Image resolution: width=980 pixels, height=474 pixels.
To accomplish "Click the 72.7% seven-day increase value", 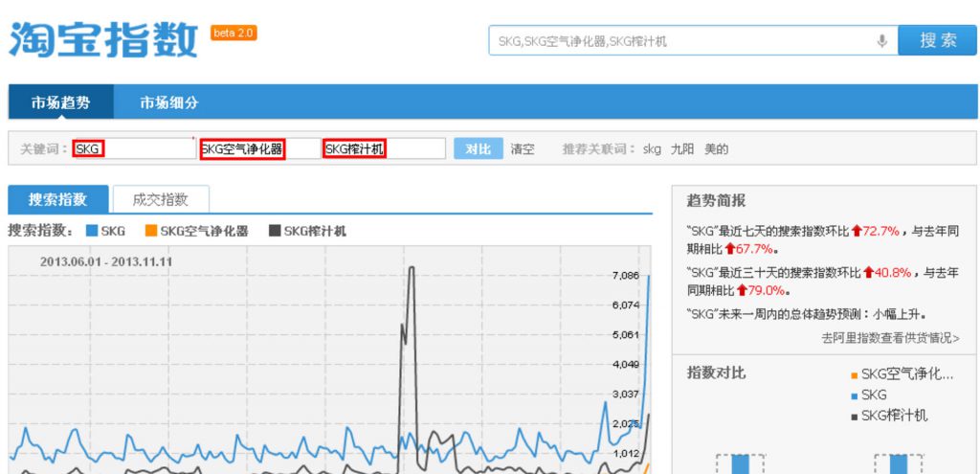I will point(880,232).
